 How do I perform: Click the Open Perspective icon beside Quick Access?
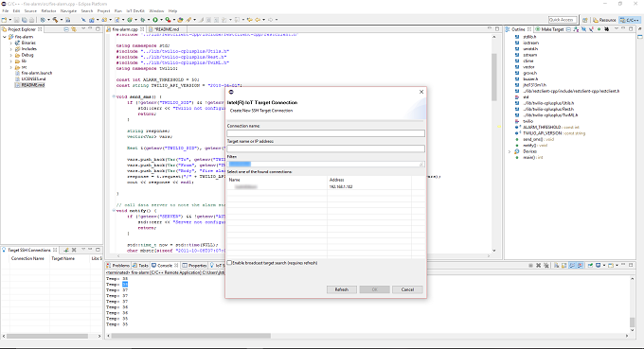click(585, 20)
